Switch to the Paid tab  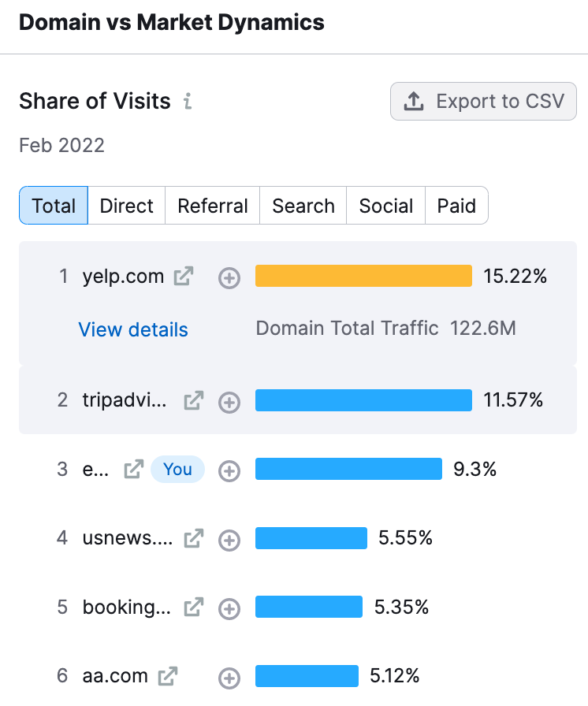click(456, 206)
